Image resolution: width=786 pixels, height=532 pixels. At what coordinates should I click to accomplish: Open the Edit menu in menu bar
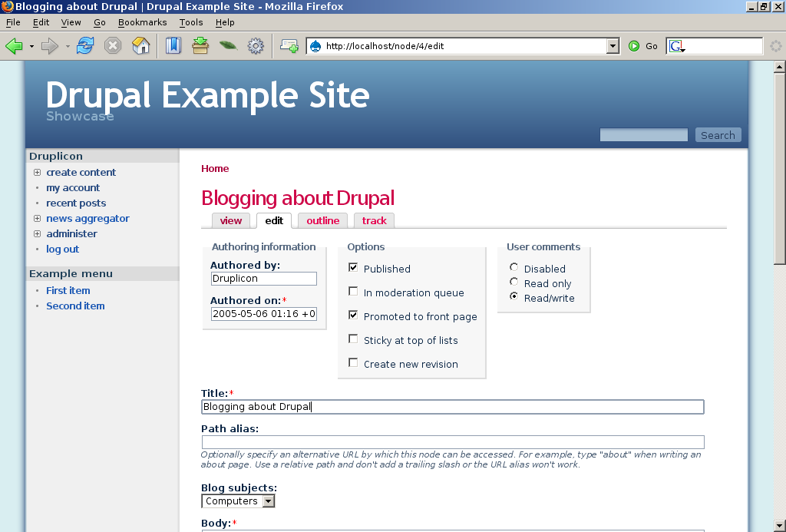(x=41, y=22)
